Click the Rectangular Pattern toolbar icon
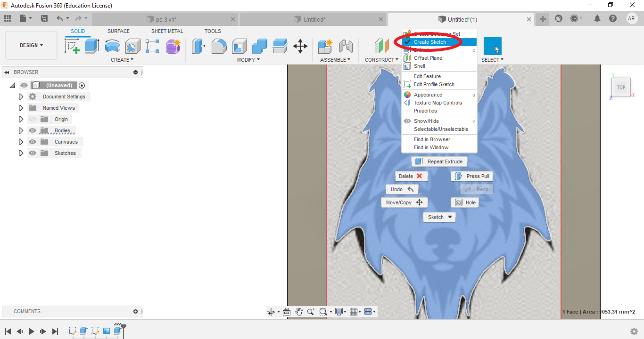The image size is (644, 339). pyautogui.click(x=152, y=46)
